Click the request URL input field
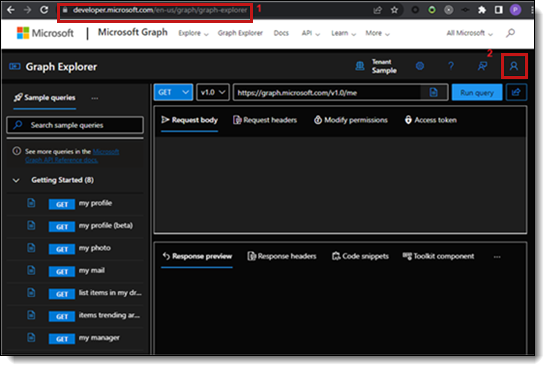Screen dimensions: 550x371 click(x=327, y=93)
